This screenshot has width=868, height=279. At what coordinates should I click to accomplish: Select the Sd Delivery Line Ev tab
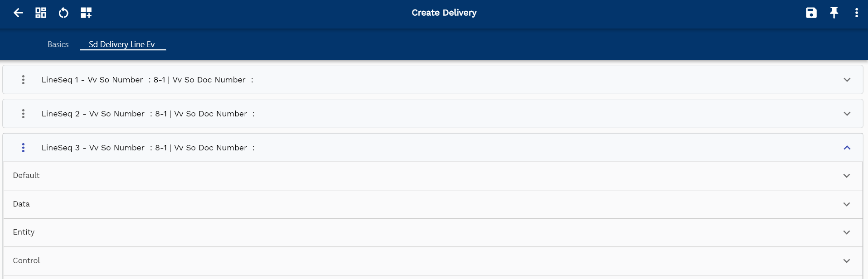[x=122, y=44]
